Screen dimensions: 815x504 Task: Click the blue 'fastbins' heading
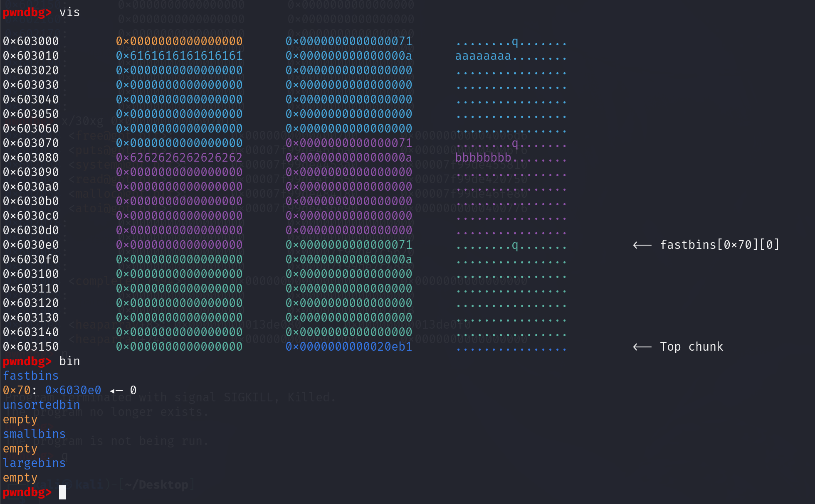pyautogui.click(x=31, y=376)
